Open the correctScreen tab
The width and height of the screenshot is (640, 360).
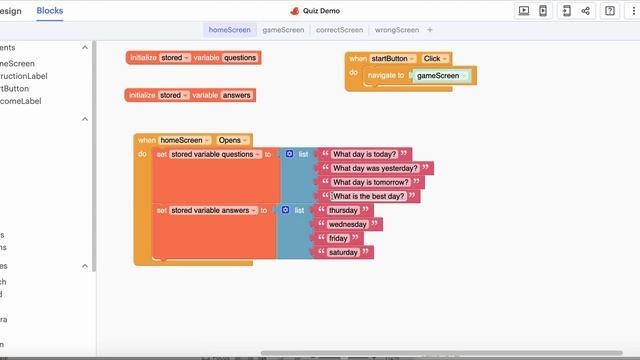tap(339, 30)
